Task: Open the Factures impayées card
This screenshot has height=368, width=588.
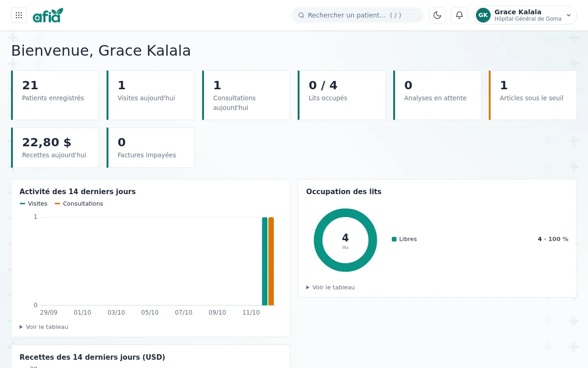Action: click(x=151, y=148)
